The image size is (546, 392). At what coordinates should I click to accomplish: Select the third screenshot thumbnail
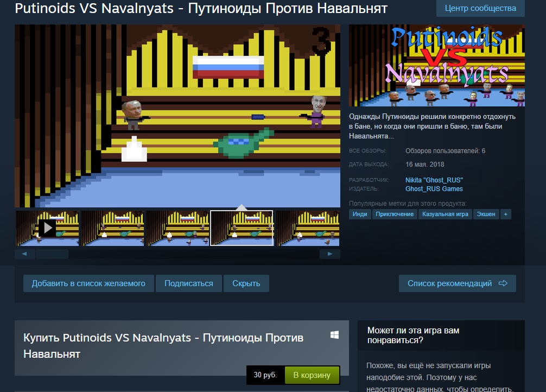(x=177, y=228)
